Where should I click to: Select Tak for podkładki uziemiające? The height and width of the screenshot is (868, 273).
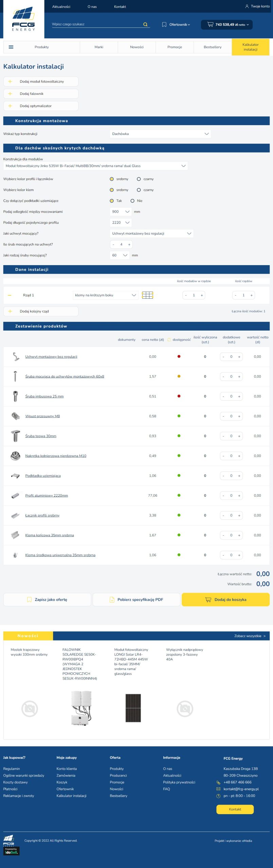click(112, 201)
